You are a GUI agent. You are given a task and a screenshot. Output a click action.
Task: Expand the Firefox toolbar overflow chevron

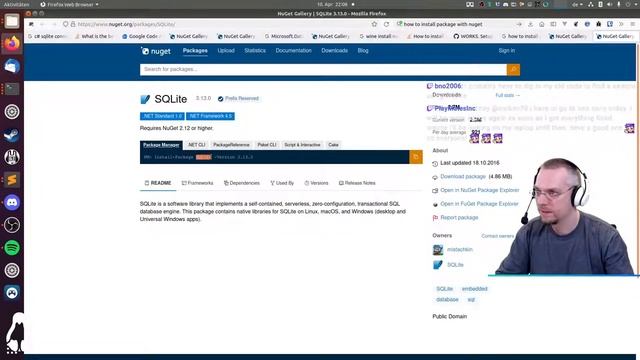pos(621,24)
